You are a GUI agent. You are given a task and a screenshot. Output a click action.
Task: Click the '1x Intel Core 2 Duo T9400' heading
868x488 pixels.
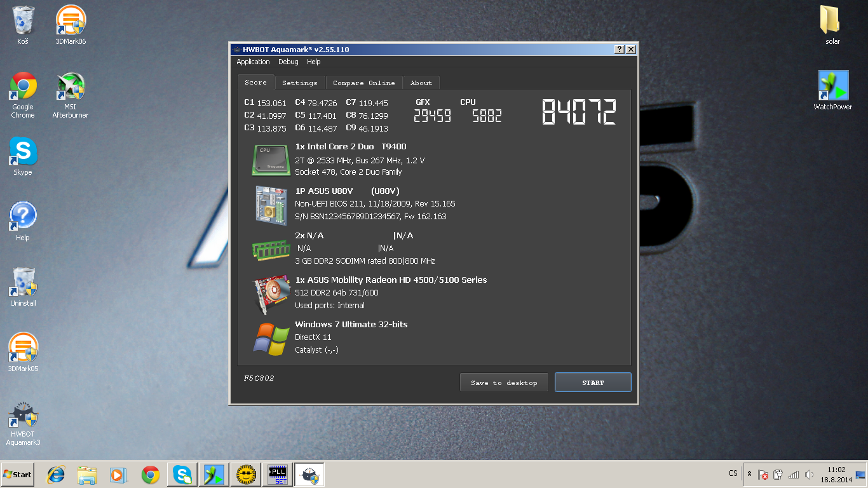pyautogui.click(x=351, y=147)
